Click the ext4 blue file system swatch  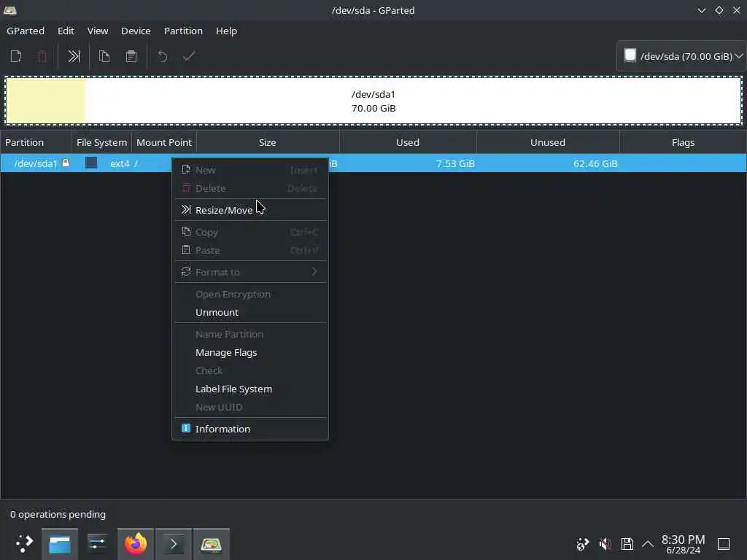91,163
